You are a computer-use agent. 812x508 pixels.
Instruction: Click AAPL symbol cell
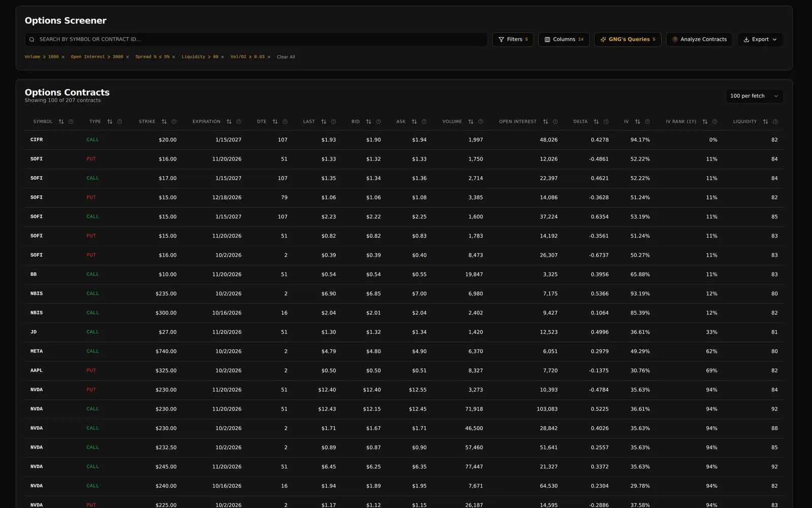pos(37,371)
